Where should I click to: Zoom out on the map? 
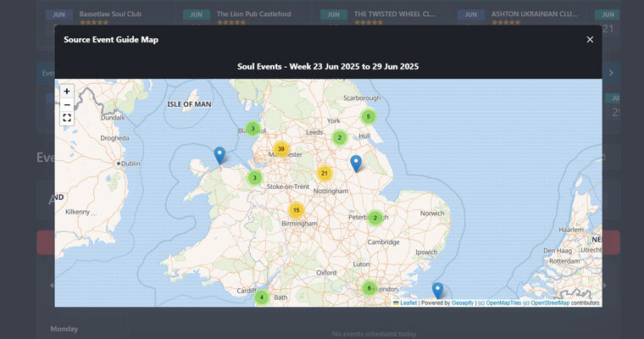67,105
